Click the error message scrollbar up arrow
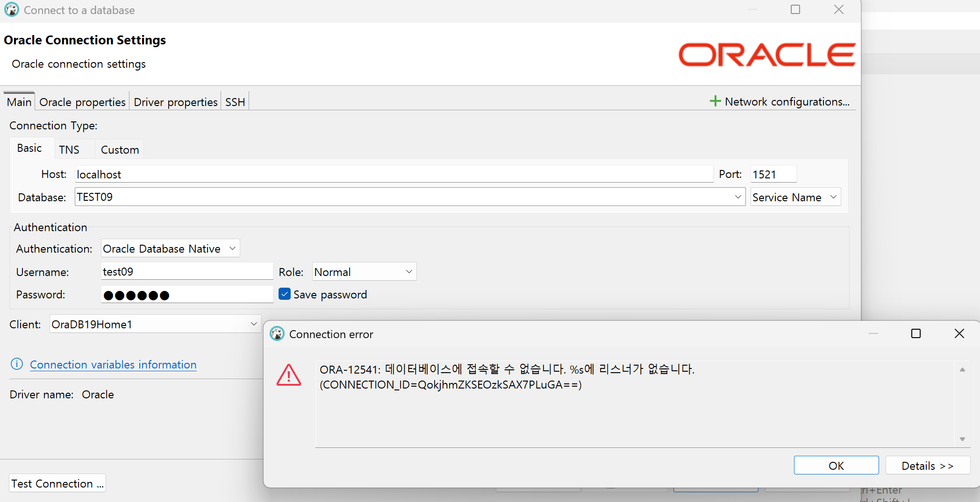This screenshot has height=502, width=980. tap(962, 369)
